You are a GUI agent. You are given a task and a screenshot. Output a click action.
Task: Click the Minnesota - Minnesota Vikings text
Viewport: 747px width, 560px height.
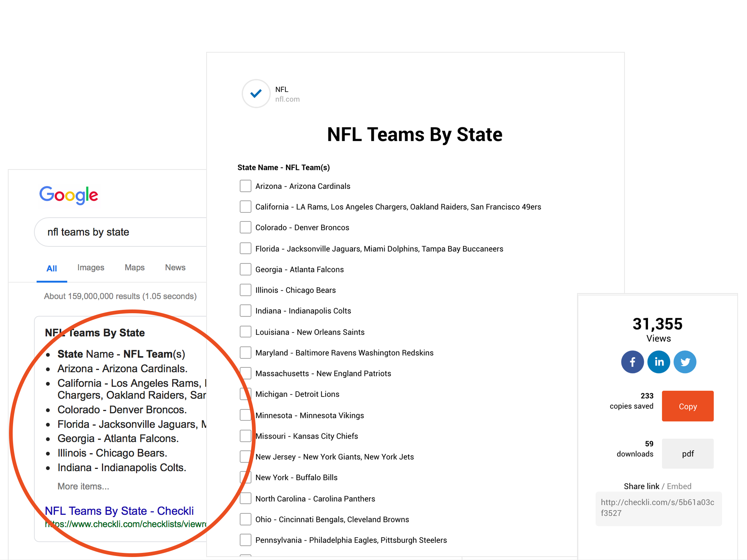click(310, 416)
